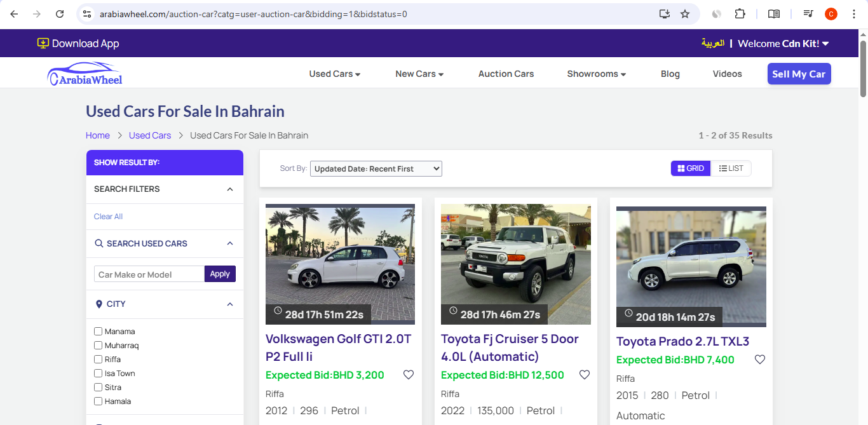Bookmark this page with star icon
The image size is (868, 425).
tap(685, 14)
